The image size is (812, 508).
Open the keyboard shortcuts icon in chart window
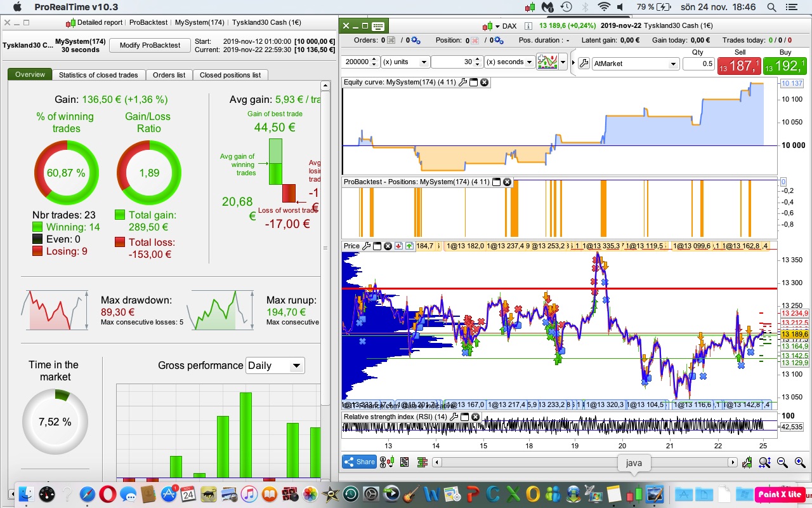(x=378, y=26)
